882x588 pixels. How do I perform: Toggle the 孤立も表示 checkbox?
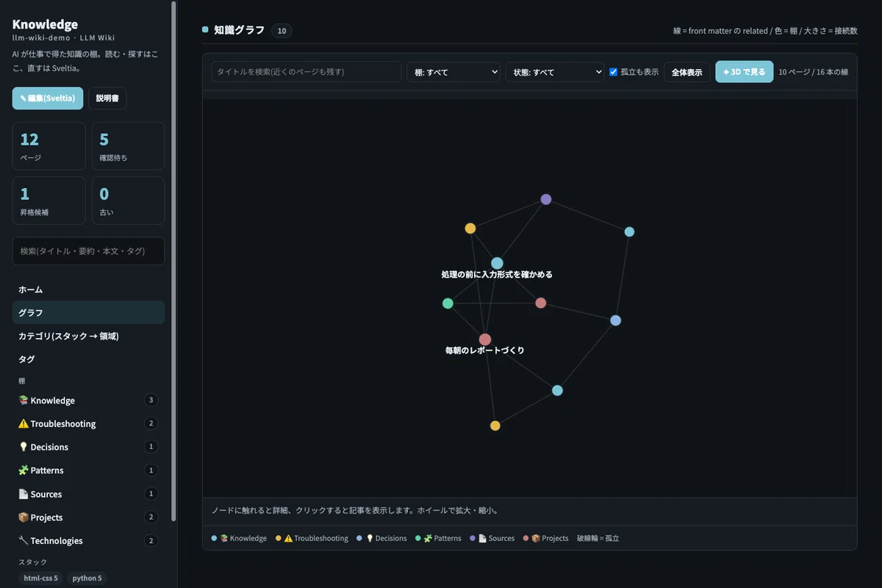[x=614, y=72]
